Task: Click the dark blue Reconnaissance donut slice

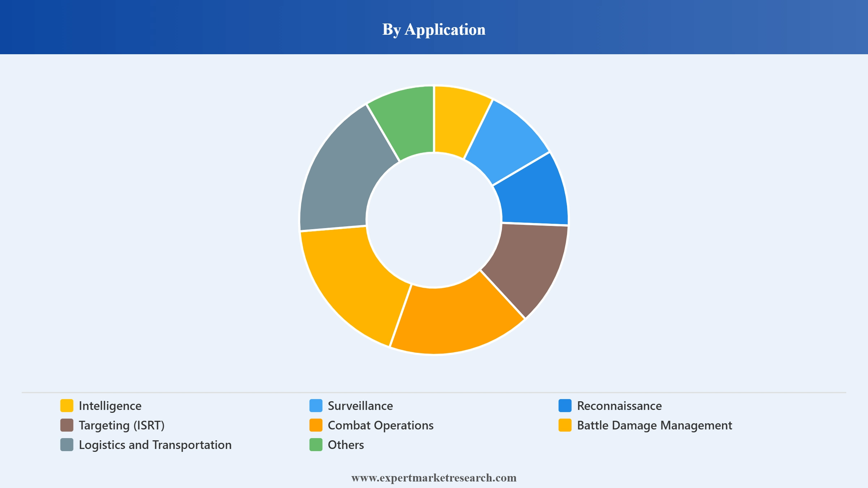Action: point(532,190)
